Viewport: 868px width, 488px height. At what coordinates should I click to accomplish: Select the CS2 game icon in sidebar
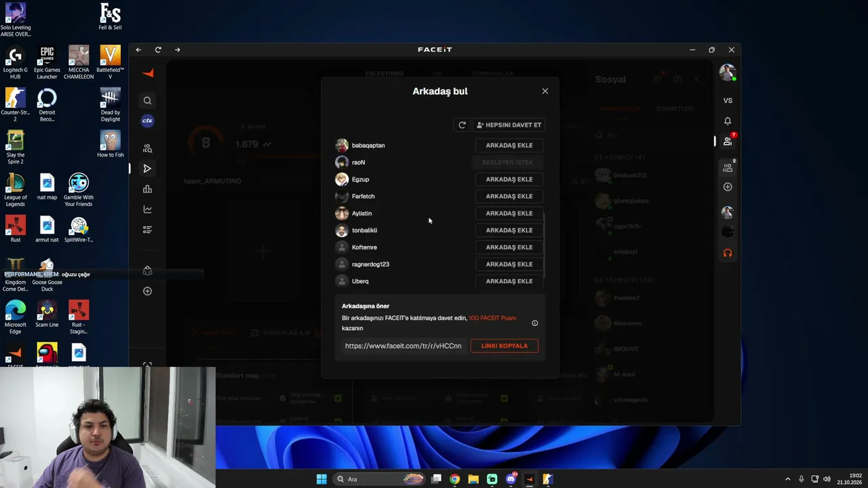(147, 121)
